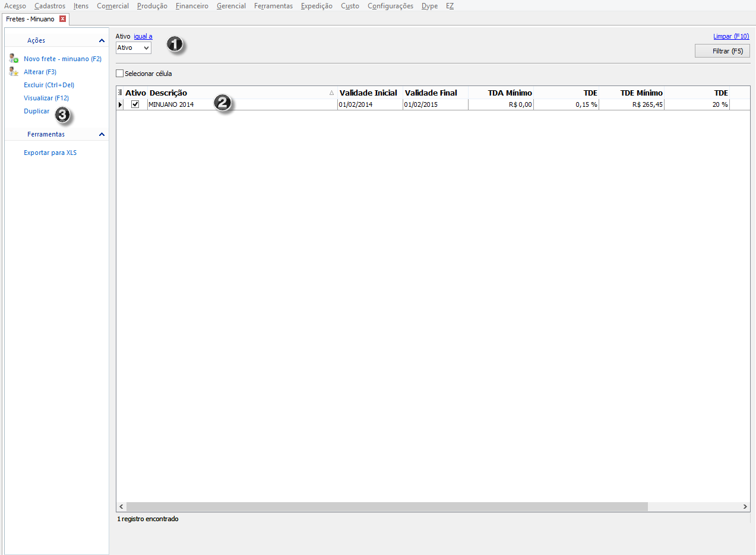Viewport: 756px width, 555px height.
Task: Open the Cadastros menu
Action: pos(50,6)
